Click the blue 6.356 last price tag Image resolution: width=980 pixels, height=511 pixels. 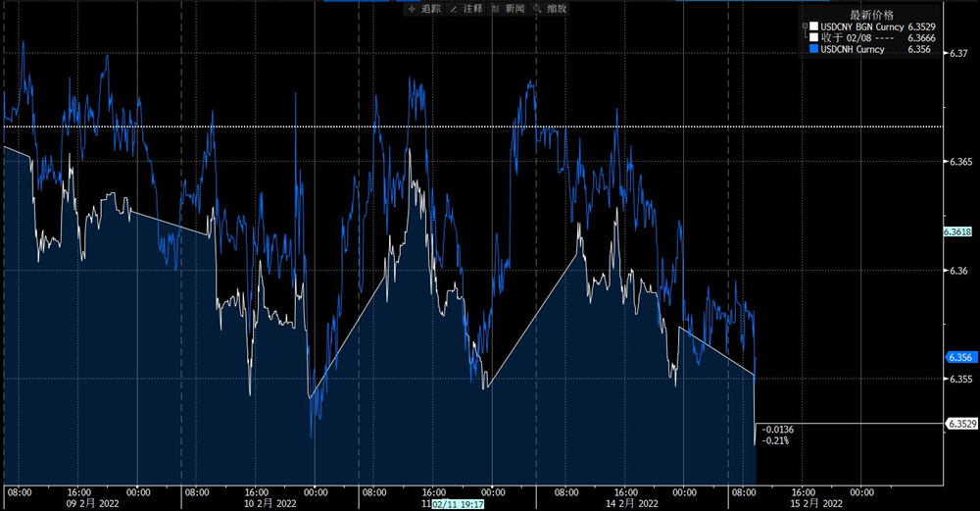956,358
